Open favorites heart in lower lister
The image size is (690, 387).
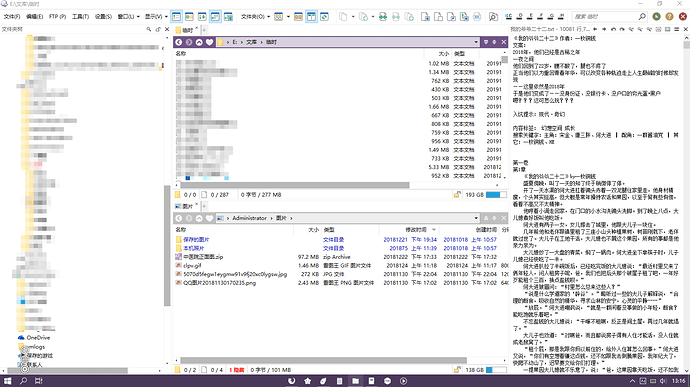pyautogui.click(x=209, y=218)
